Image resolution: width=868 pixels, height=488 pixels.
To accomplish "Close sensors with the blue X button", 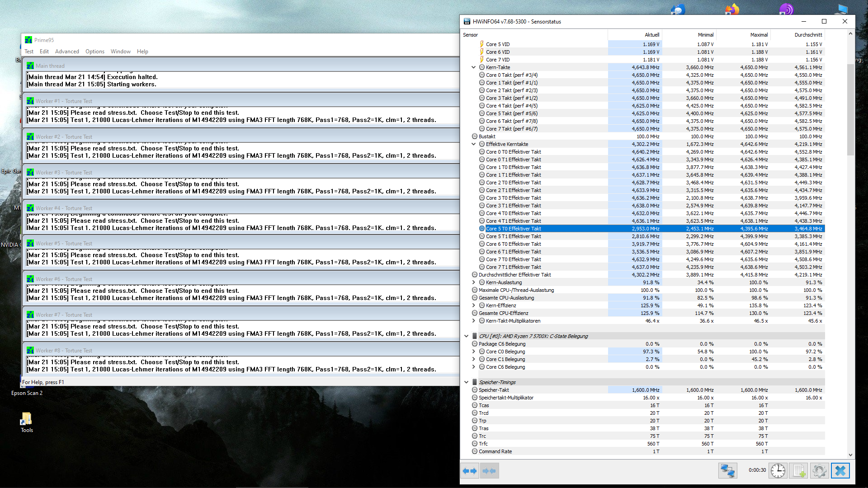I will point(840,471).
